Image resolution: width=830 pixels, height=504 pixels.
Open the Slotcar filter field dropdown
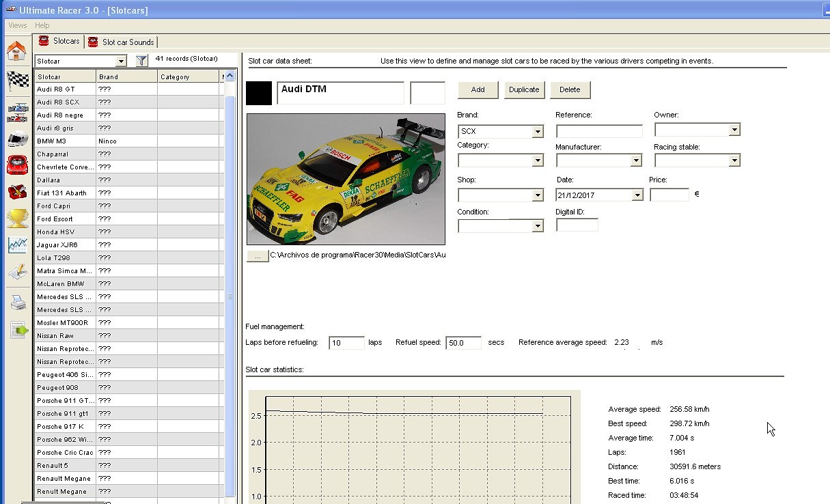tap(121, 61)
